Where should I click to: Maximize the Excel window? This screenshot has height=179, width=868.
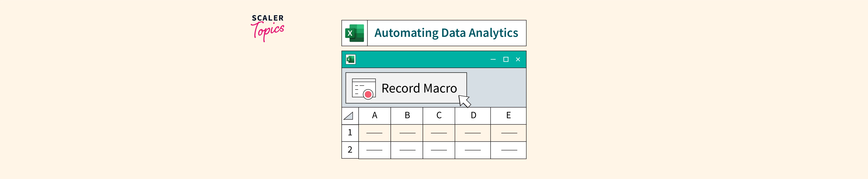tap(506, 59)
